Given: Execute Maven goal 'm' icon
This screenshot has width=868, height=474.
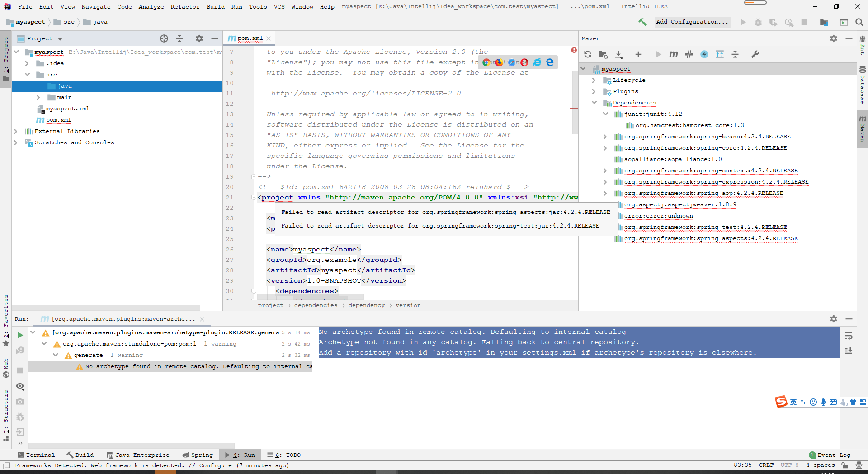Looking at the screenshot, I should [x=674, y=54].
